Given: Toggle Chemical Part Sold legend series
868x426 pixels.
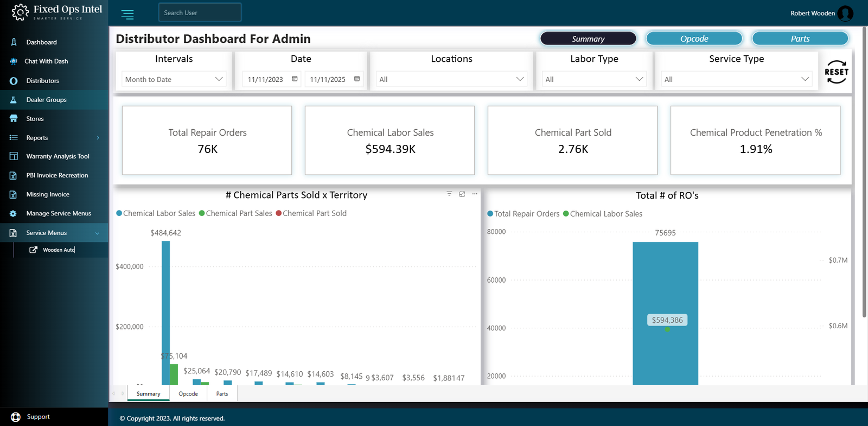Looking at the screenshot, I should point(311,213).
